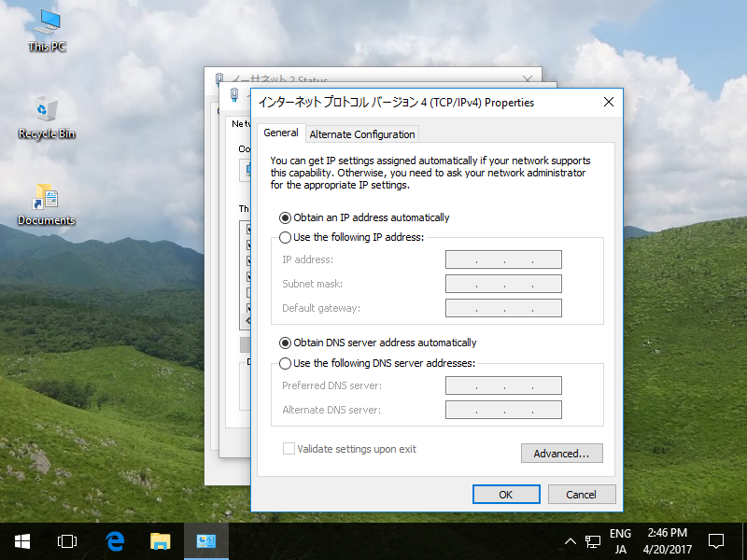Click Control Panel taskbar icon
The width and height of the screenshot is (747, 560).
[206, 541]
